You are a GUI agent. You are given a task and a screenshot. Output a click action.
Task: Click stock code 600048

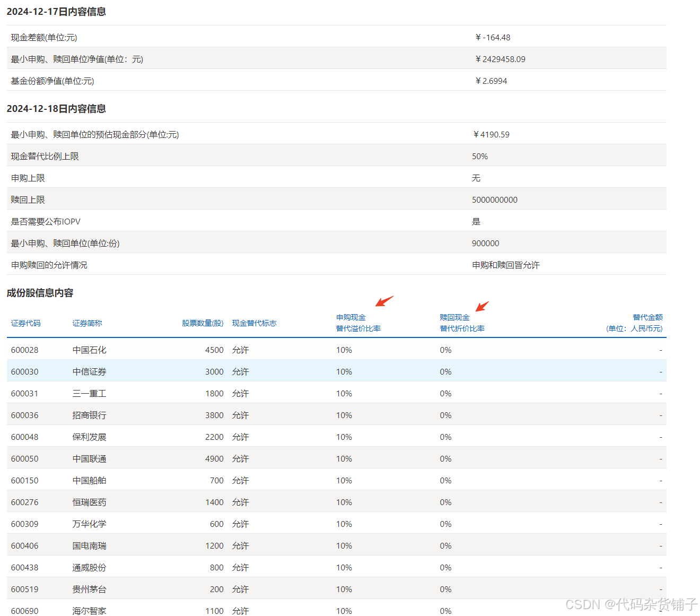click(x=24, y=437)
